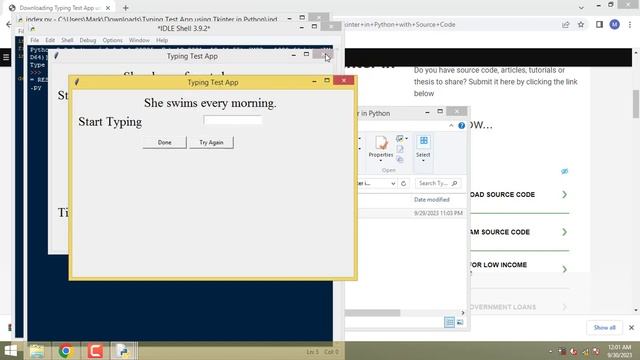Toggle the Chrome side panel icon
640x360 pixels.
tap(599, 24)
